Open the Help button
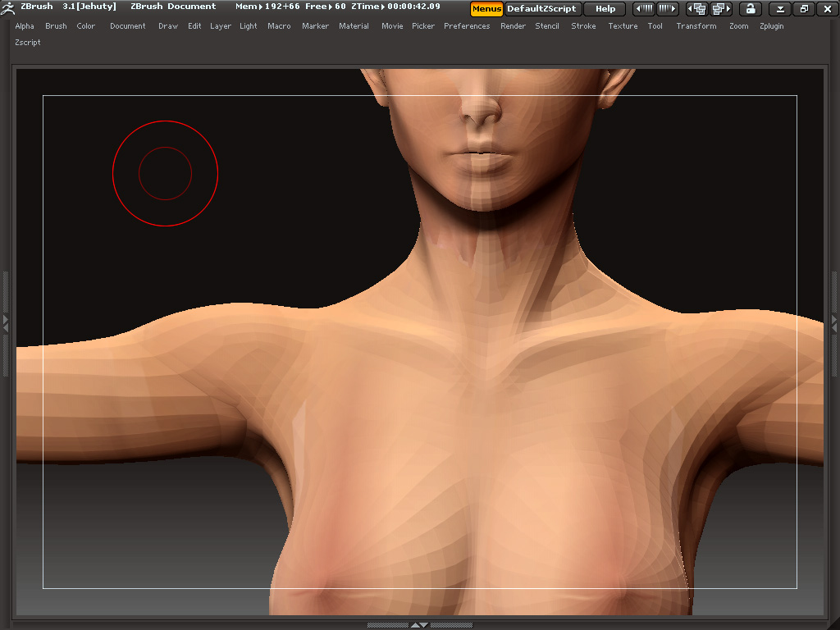 (x=605, y=9)
